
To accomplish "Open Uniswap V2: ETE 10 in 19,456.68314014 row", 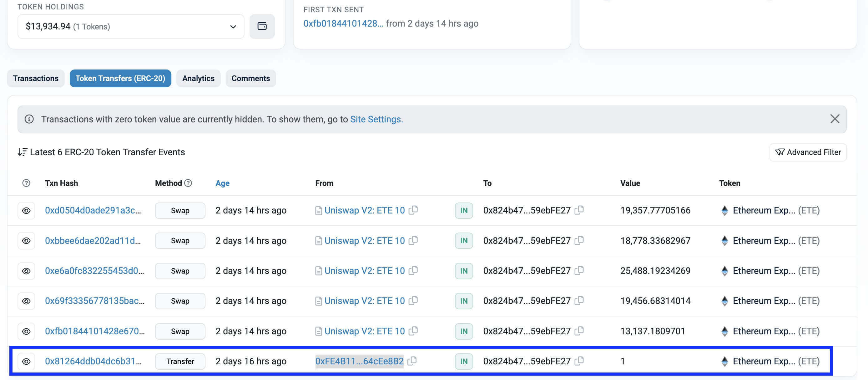I will click(x=365, y=301).
